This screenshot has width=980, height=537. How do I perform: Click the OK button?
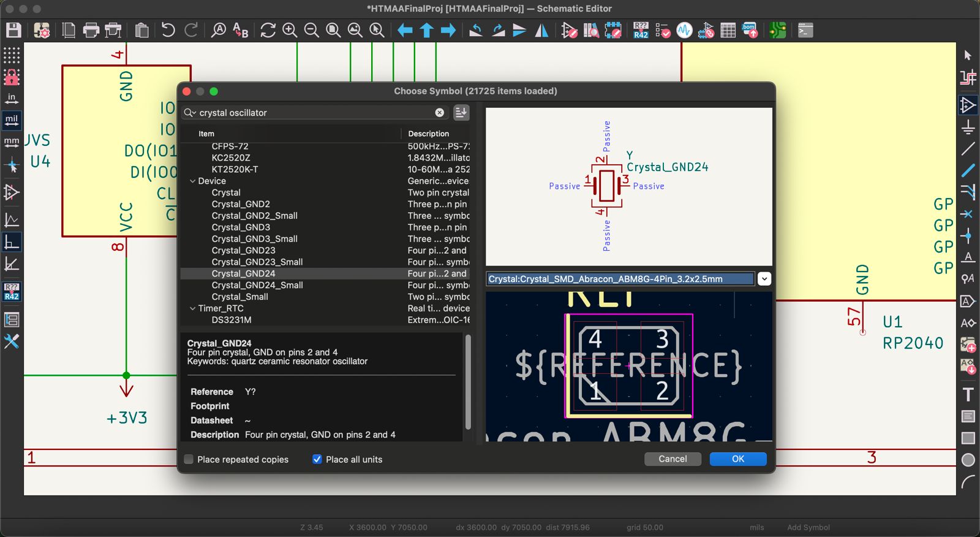coord(737,459)
